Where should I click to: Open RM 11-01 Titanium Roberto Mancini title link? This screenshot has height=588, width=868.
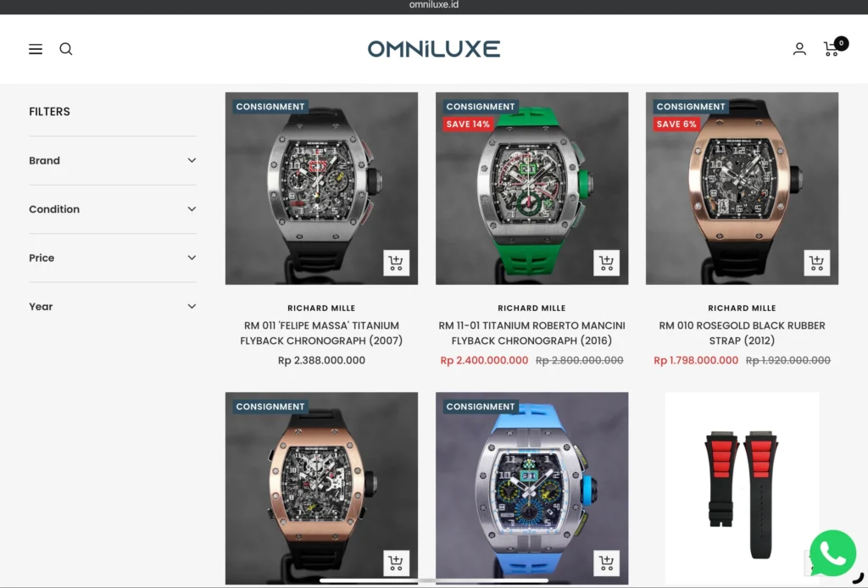pyautogui.click(x=531, y=333)
